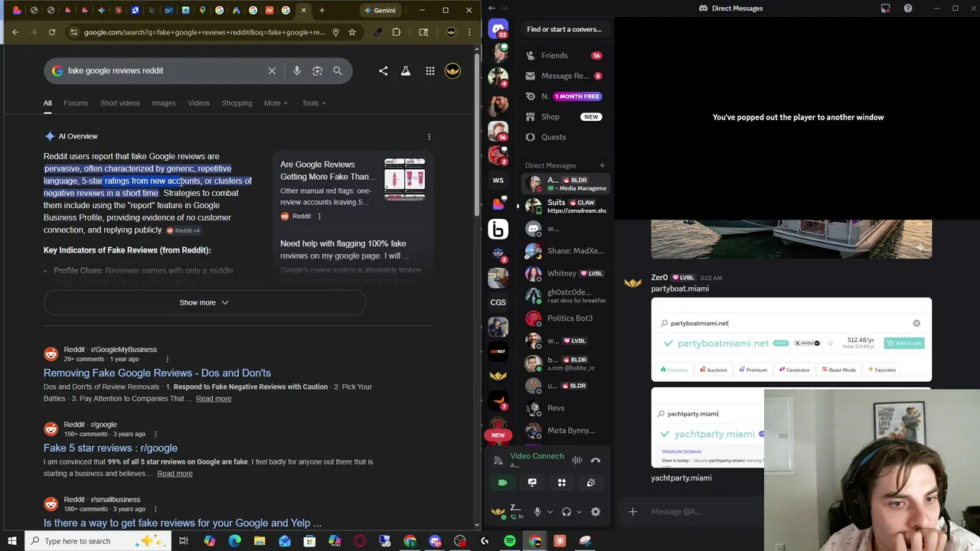Open the Discord Shop

[564, 117]
